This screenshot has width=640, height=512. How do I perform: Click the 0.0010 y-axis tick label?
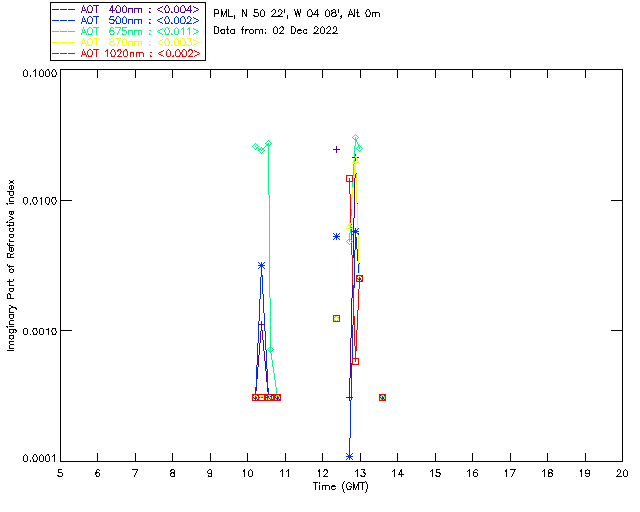point(39,330)
